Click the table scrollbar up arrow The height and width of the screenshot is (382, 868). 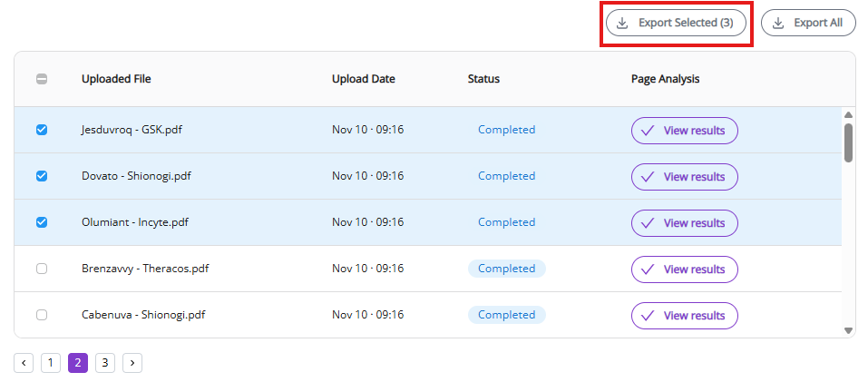point(848,114)
